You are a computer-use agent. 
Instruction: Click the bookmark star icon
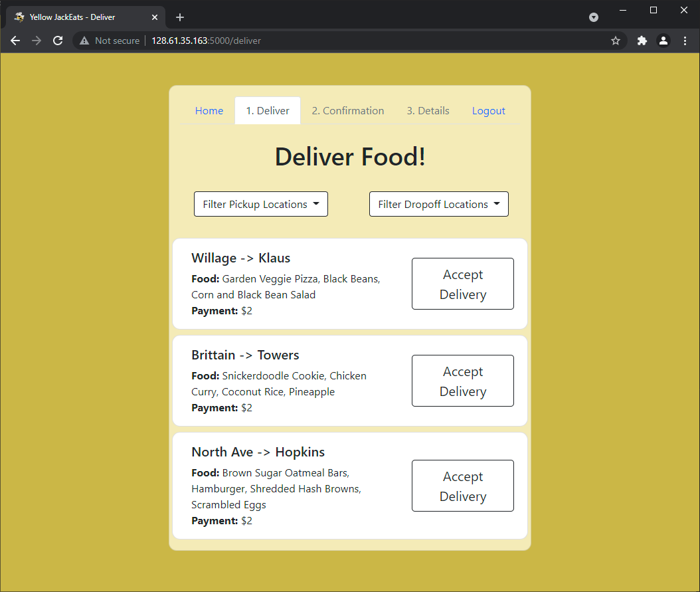[x=615, y=41]
